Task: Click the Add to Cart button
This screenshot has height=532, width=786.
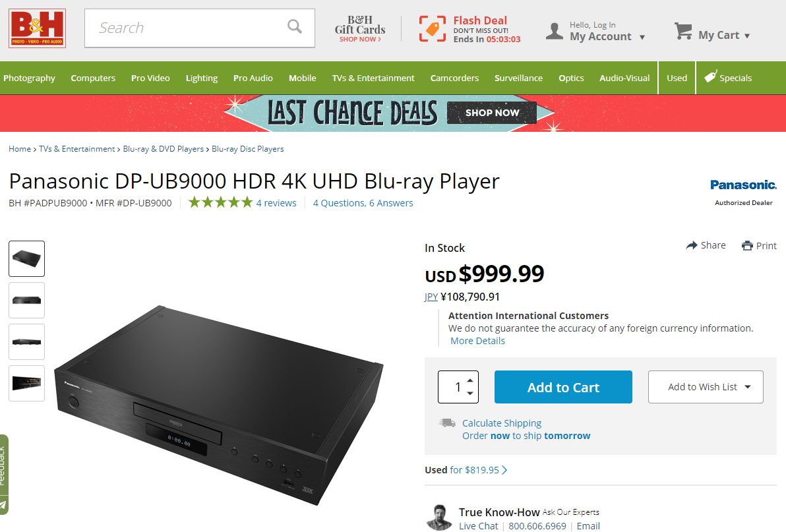Action: click(563, 387)
